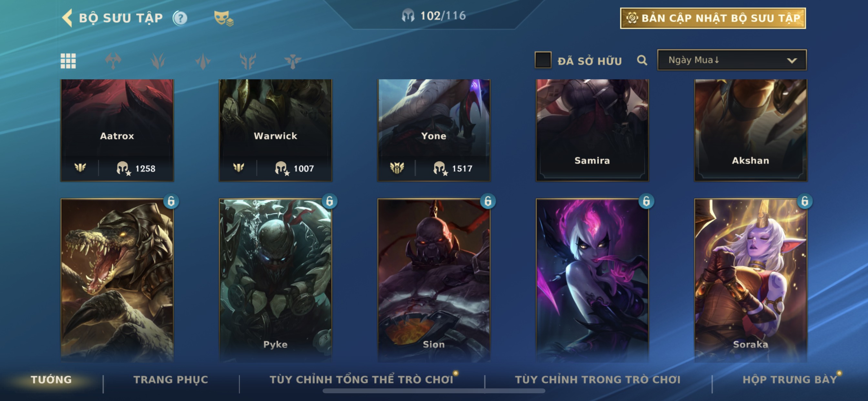
Task: Open the mask and coins icon
Action: tap(223, 18)
